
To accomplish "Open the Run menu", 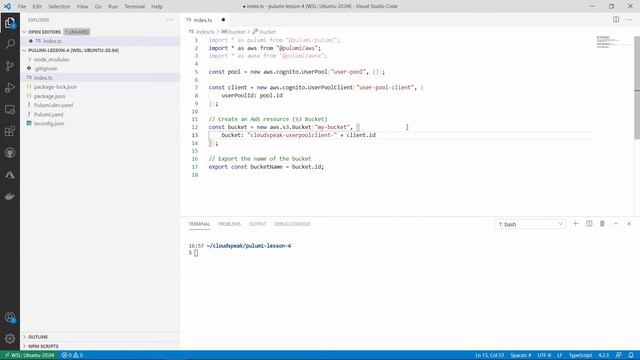I will [x=113, y=7].
